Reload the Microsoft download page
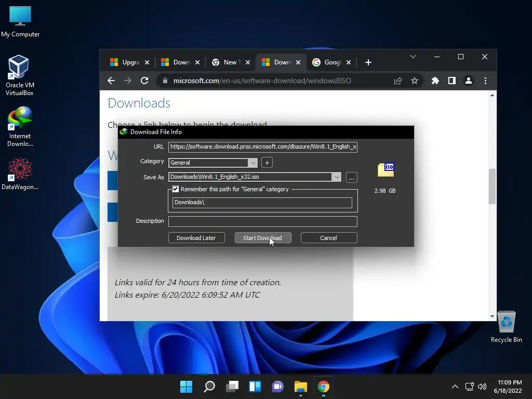The width and height of the screenshot is (532, 399). click(x=144, y=81)
